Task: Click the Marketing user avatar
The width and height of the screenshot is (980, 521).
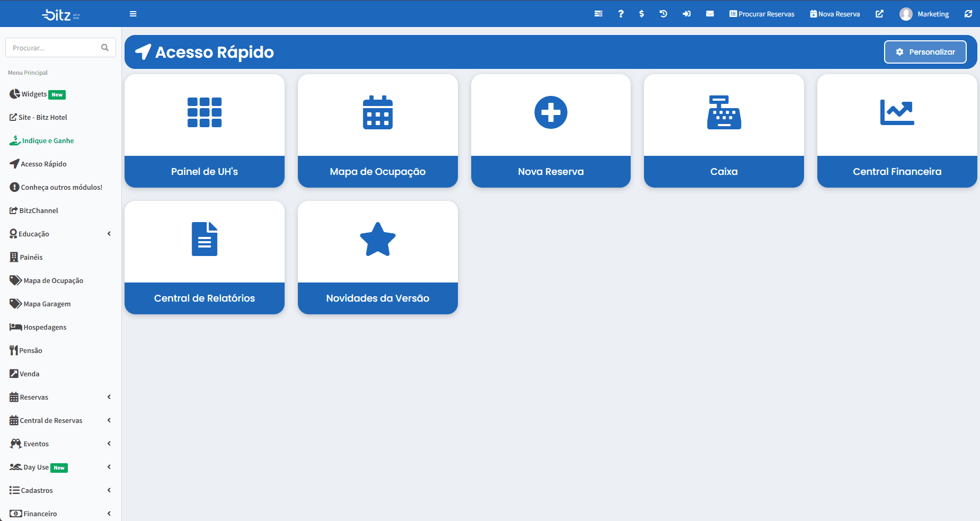Action: [x=906, y=14]
